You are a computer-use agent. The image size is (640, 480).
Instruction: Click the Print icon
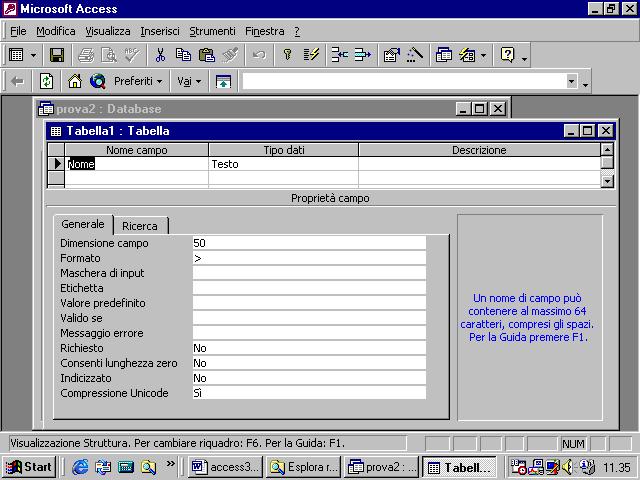click(x=86, y=55)
